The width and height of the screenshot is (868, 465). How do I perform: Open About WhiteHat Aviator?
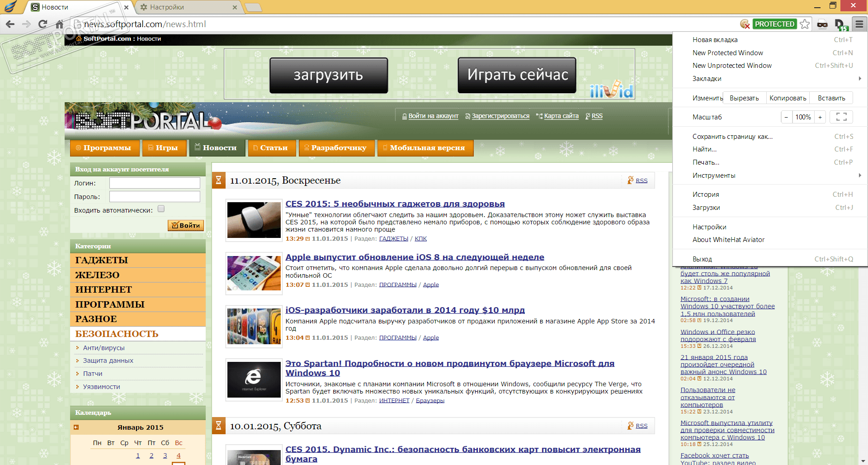[x=770, y=240]
